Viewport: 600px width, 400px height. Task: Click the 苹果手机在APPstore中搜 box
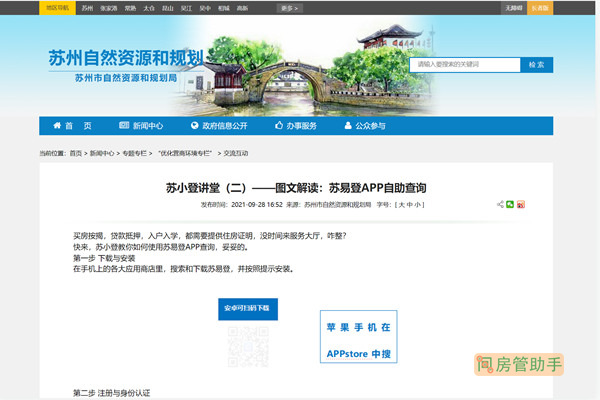[x=359, y=336]
